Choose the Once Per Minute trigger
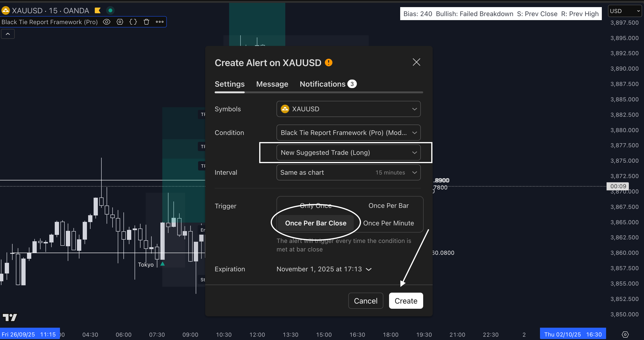This screenshot has width=644, height=340. click(388, 223)
